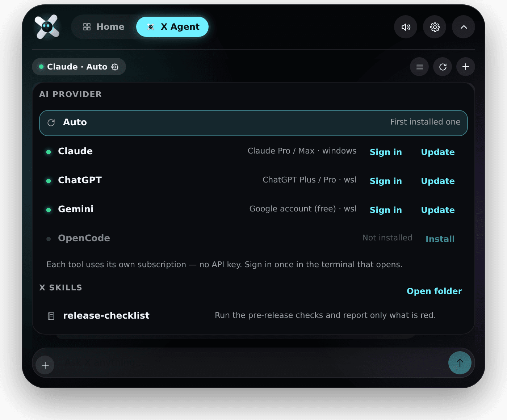
Task: Open the X Skills folder
Action: pyautogui.click(x=434, y=291)
